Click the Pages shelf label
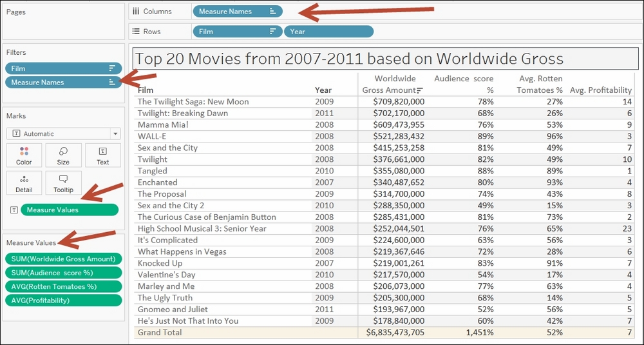Image resolution: width=644 pixels, height=345 pixels. [16, 12]
